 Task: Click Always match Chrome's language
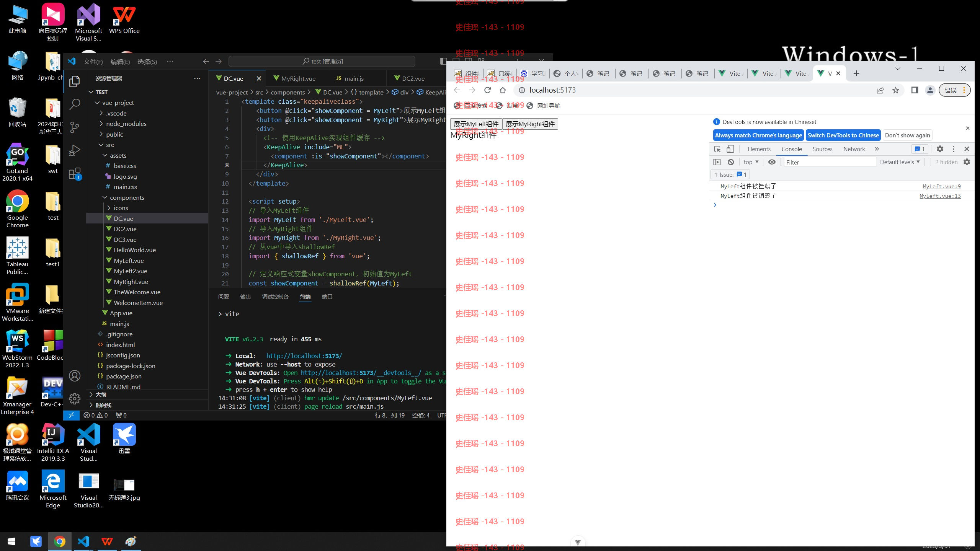758,135
